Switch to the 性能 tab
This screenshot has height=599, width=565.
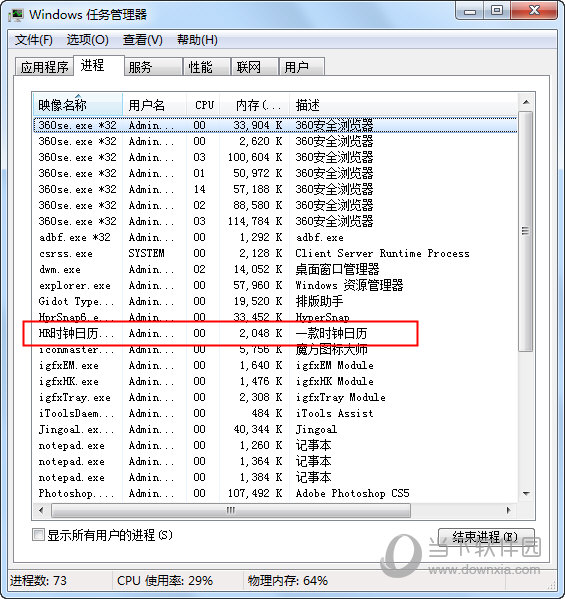click(x=207, y=67)
